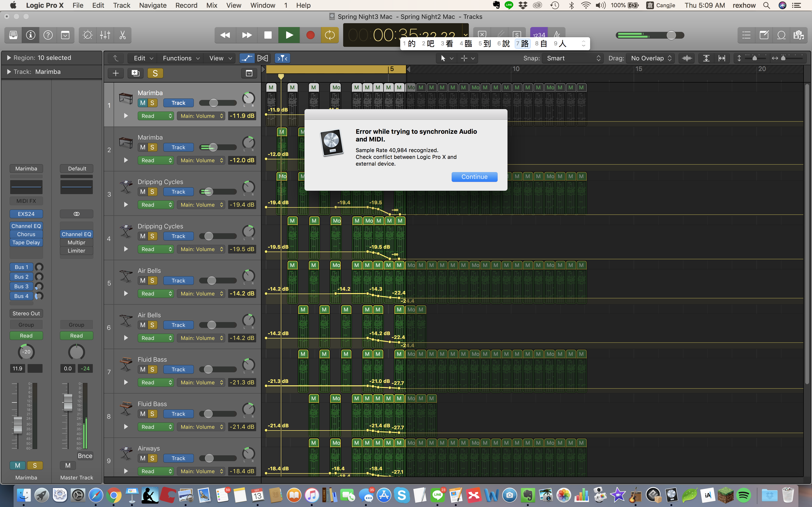Viewport: 812px width, 507px height.
Task: Solo the Fluid Bass track 7
Action: tap(152, 370)
